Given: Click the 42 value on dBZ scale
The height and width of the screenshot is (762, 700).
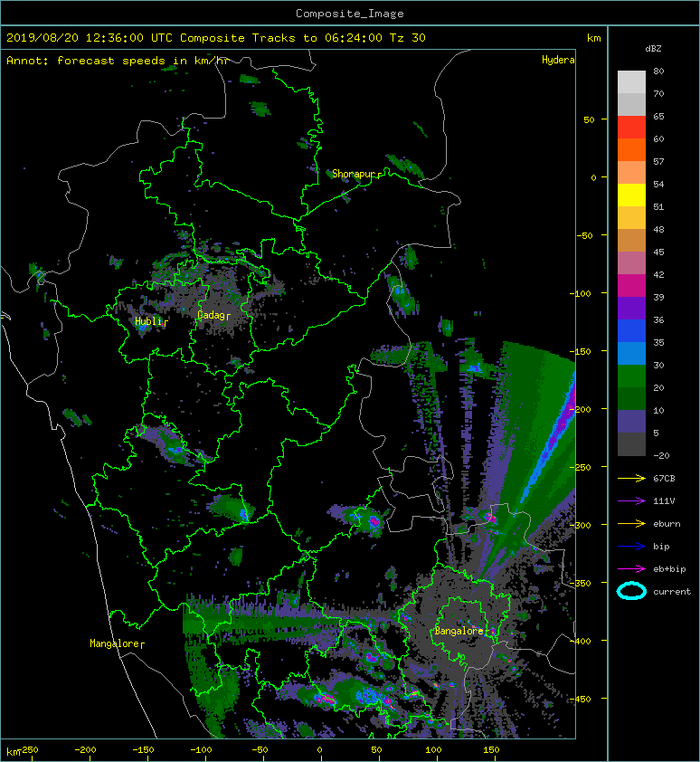Looking at the screenshot, I should pyautogui.click(x=658, y=274).
